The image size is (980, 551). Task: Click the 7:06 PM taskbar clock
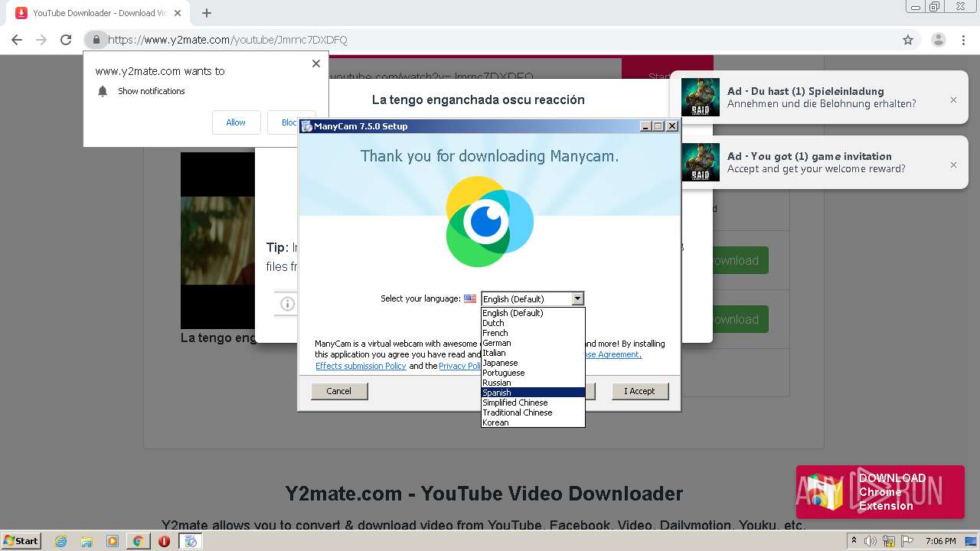[940, 541]
